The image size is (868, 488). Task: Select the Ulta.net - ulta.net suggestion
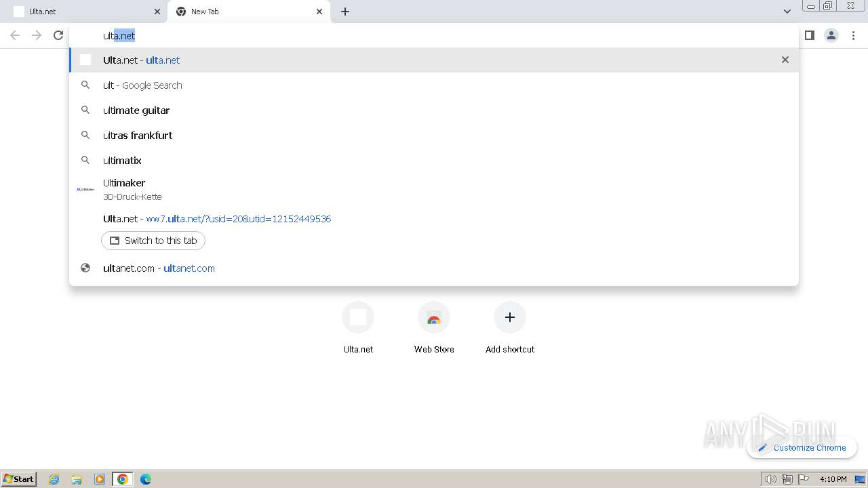tap(434, 60)
